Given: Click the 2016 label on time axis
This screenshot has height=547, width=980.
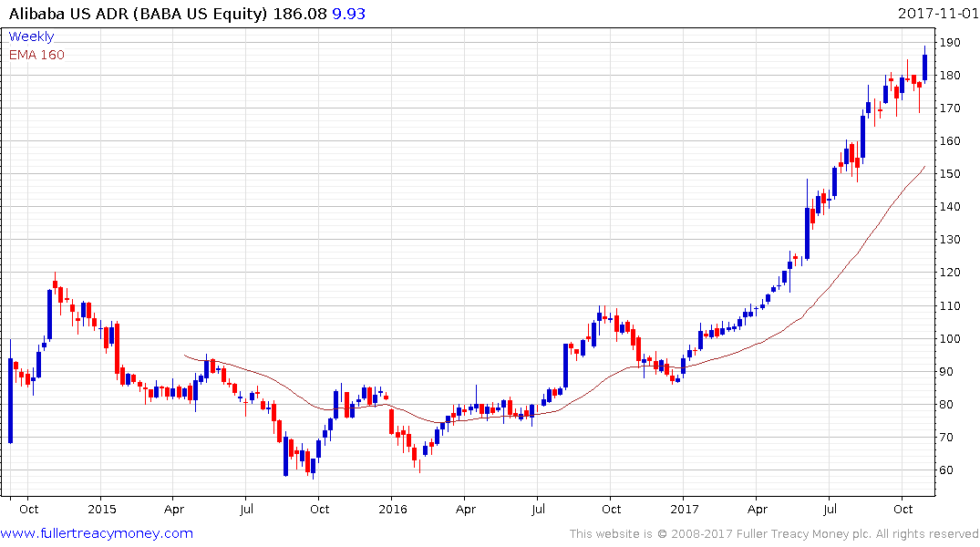Looking at the screenshot, I should pyautogui.click(x=393, y=509).
